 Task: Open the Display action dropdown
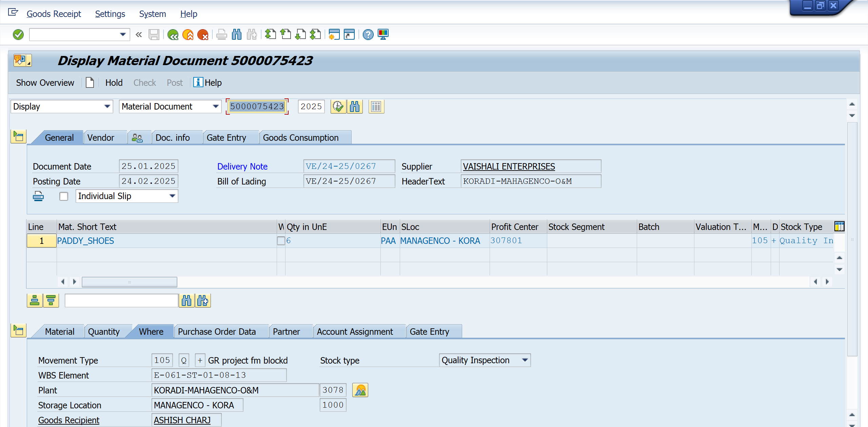pyautogui.click(x=107, y=106)
